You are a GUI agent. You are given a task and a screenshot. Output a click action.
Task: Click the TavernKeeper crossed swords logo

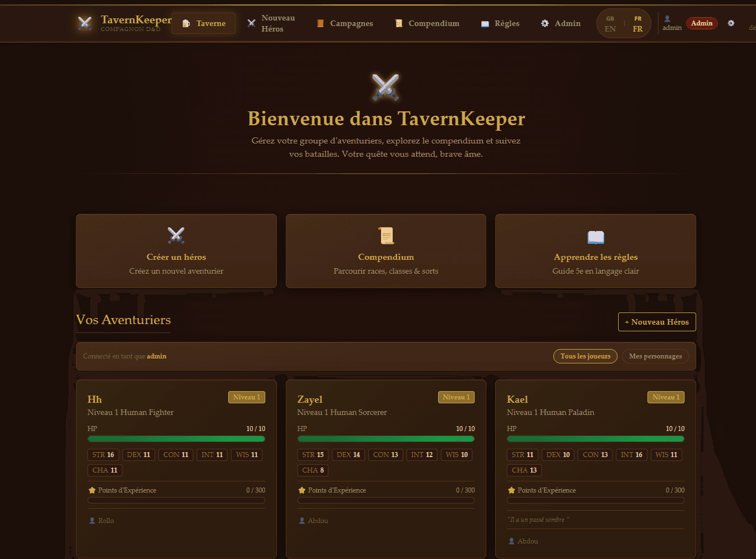[84, 23]
